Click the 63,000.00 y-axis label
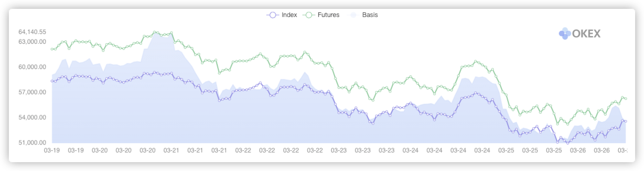The height and width of the screenshot is (171, 644). (32, 42)
